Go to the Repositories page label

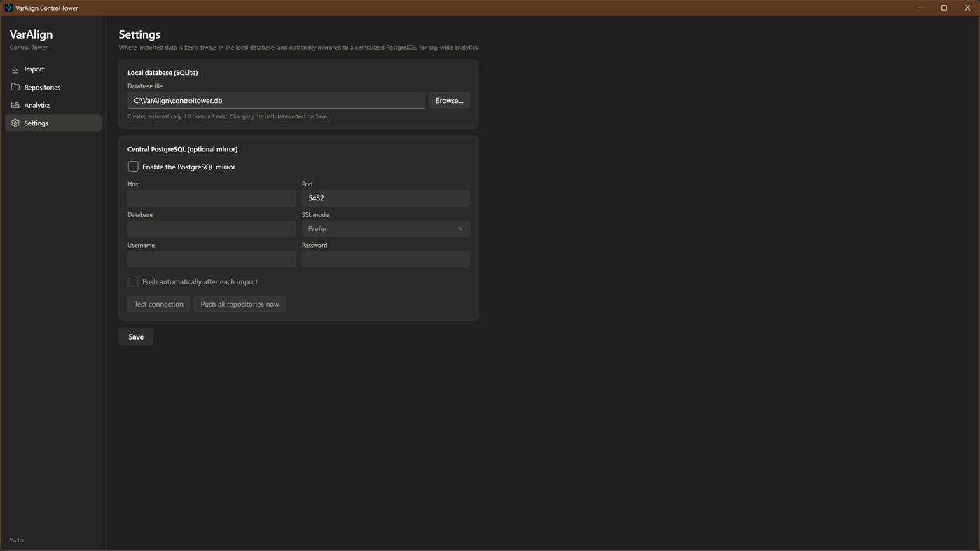point(42,88)
